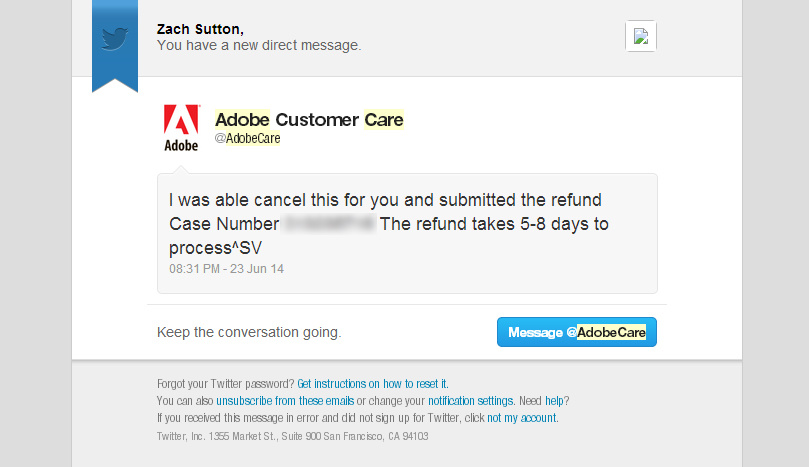Click the 'not my account' link
Screen dimensions: 809x467
coord(522,417)
